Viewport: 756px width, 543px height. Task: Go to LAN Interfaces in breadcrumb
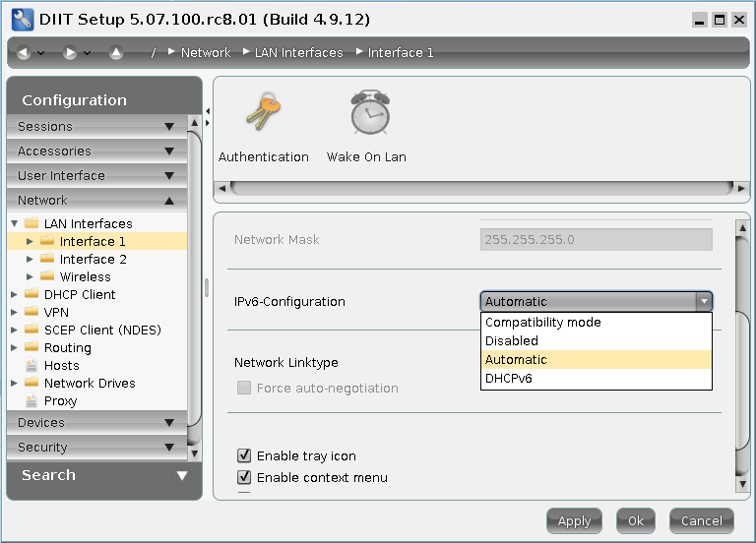point(298,53)
